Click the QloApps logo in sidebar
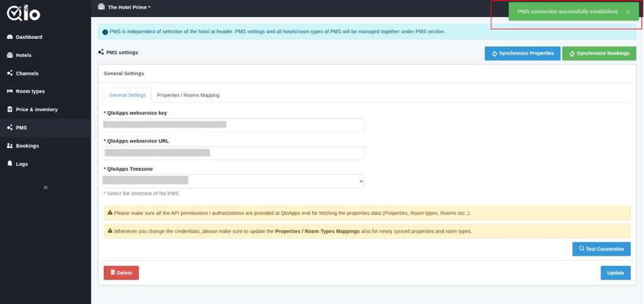The image size is (644, 304). (x=23, y=13)
